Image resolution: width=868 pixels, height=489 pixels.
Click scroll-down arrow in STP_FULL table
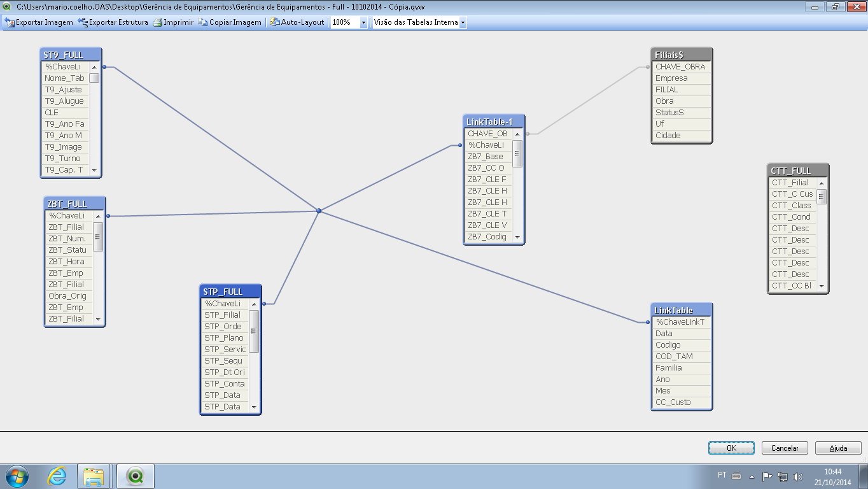[x=254, y=407]
